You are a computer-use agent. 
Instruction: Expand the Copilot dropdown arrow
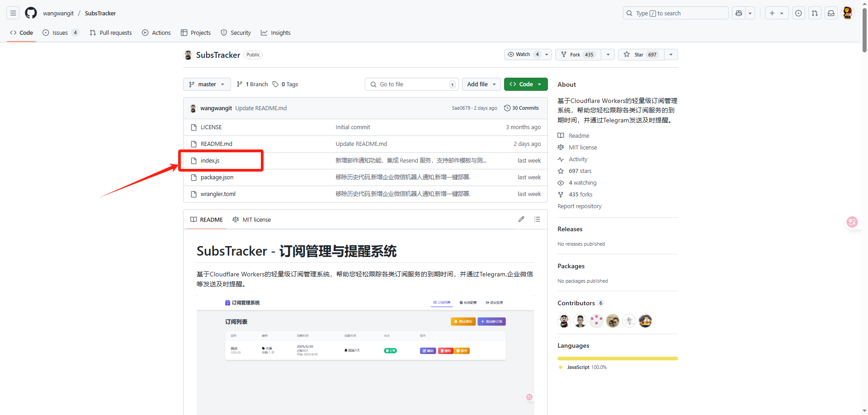(750, 13)
